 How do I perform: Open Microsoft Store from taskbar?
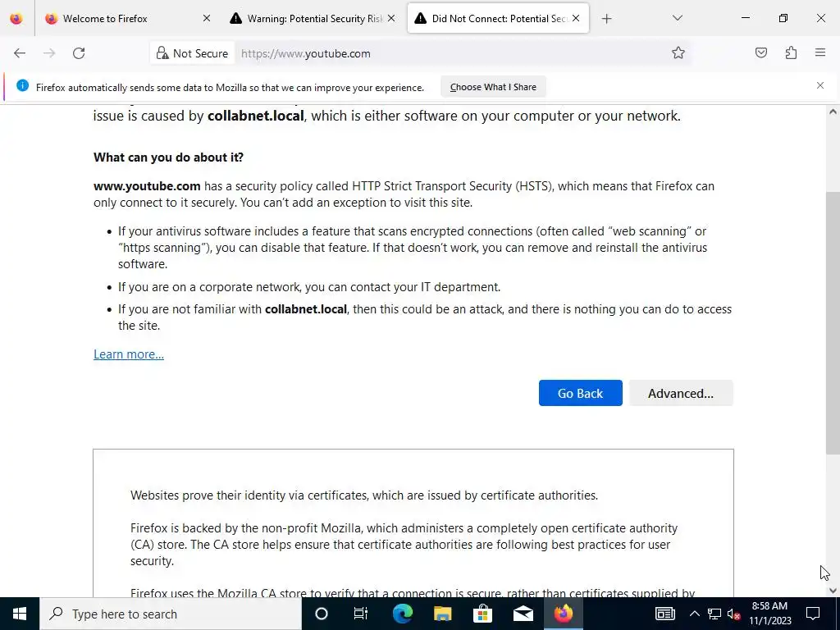click(482, 614)
